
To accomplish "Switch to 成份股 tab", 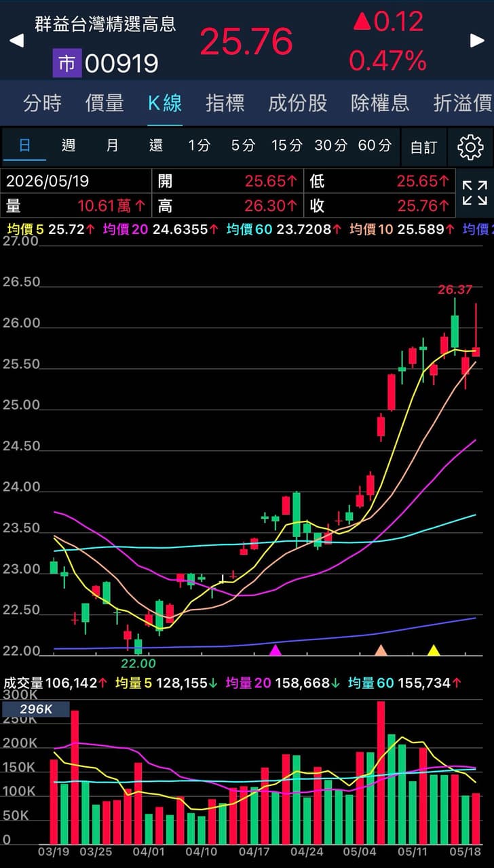I will point(297,103).
